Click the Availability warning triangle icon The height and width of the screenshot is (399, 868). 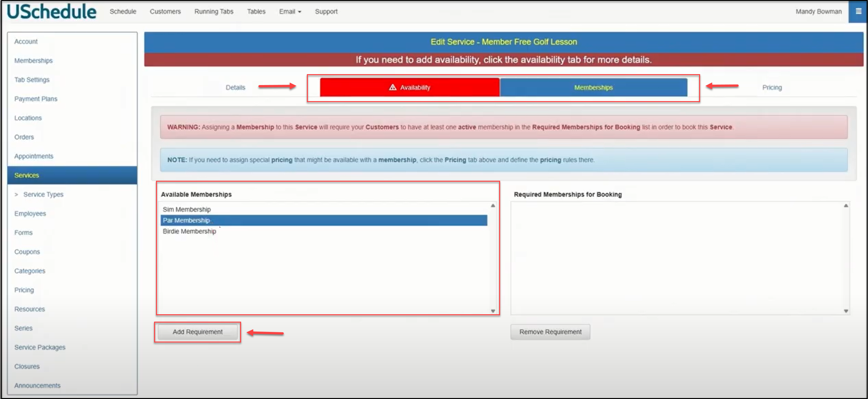pos(392,87)
